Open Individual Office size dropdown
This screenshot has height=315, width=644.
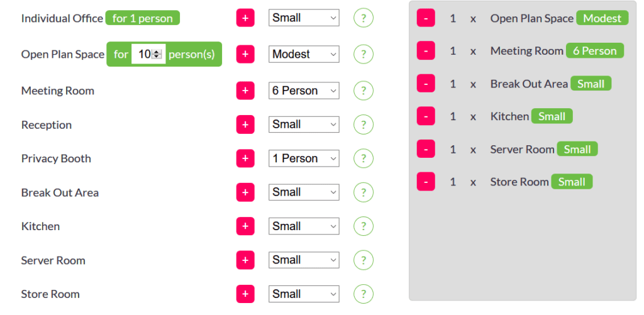304,18
